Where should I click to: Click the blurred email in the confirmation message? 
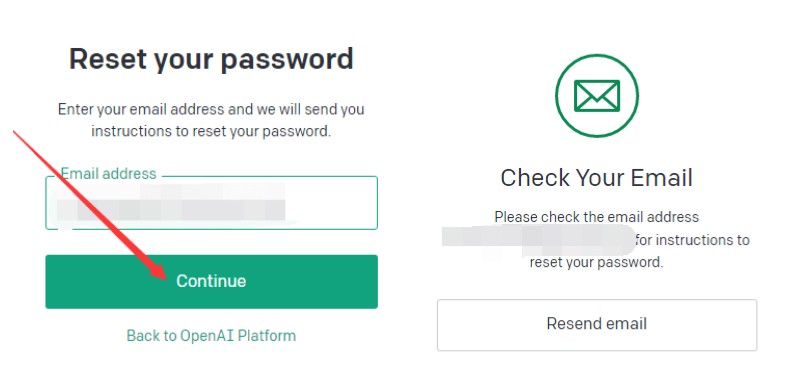point(538,240)
